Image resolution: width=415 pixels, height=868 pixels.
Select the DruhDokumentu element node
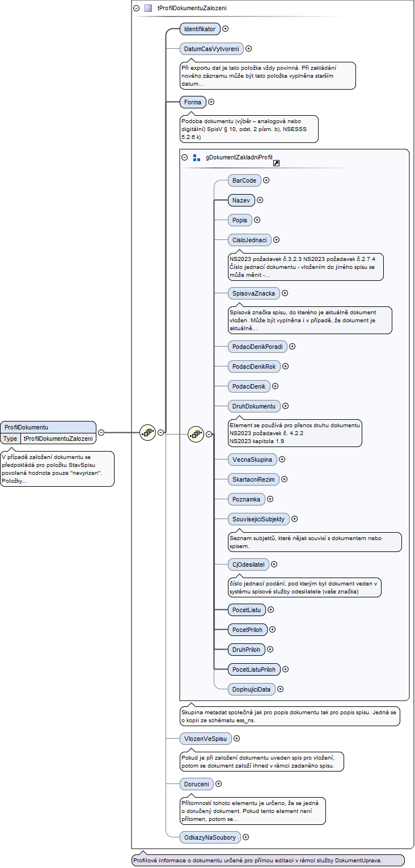[254, 406]
